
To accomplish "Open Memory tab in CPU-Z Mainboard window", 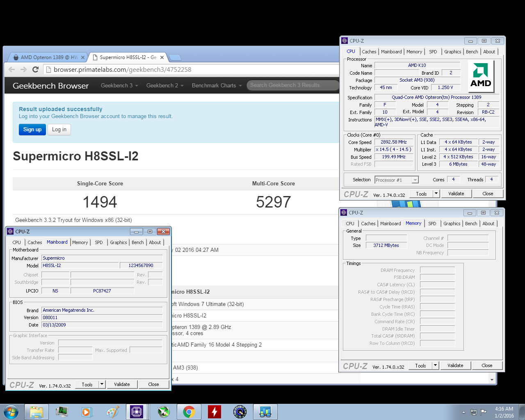I will click(80, 242).
